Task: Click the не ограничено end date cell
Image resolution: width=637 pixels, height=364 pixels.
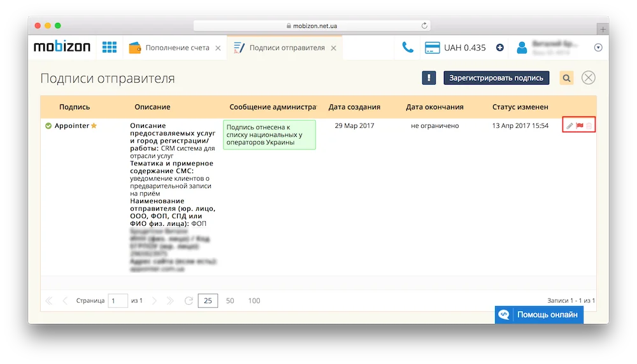Action: point(434,126)
